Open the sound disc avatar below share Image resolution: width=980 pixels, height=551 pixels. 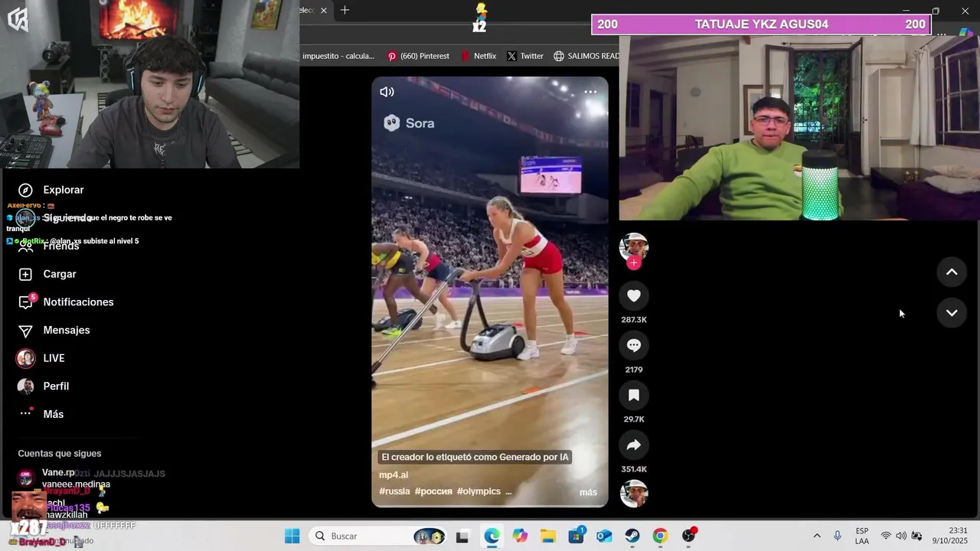tap(634, 494)
